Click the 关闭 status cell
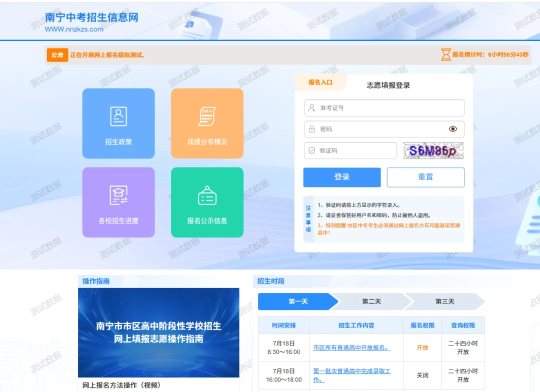The image size is (540, 392). (x=422, y=375)
